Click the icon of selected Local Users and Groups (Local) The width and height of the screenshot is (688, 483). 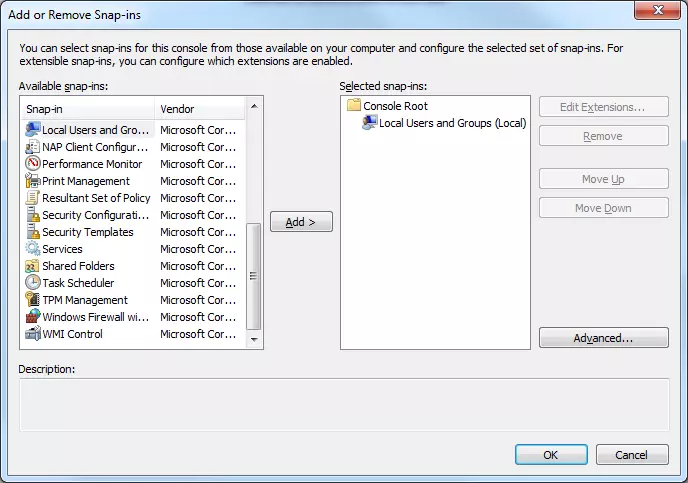pyautogui.click(x=369, y=122)
